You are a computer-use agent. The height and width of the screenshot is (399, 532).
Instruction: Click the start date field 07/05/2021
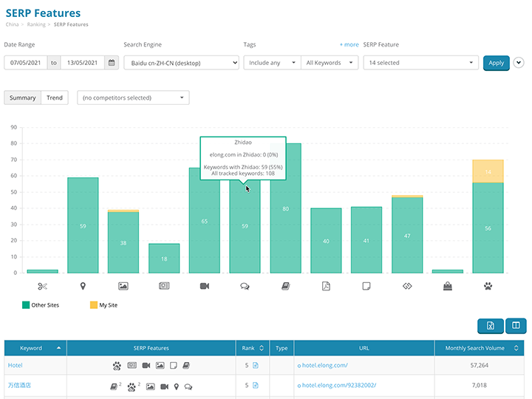(x=25, y=63)
